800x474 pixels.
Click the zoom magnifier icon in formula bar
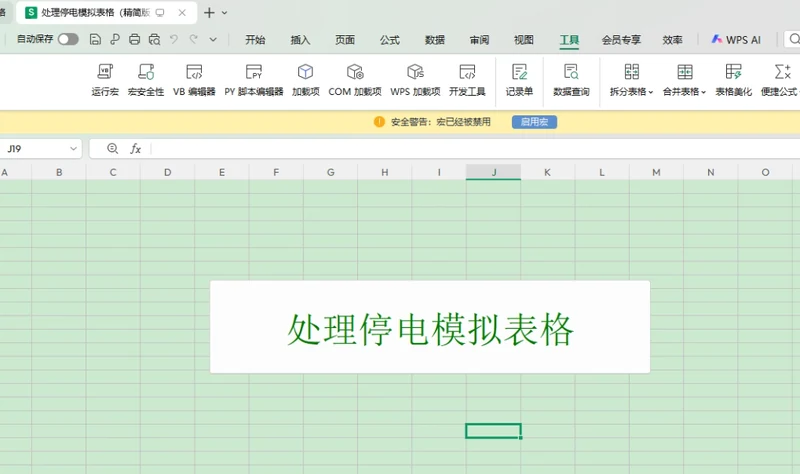tap(112, 148)
